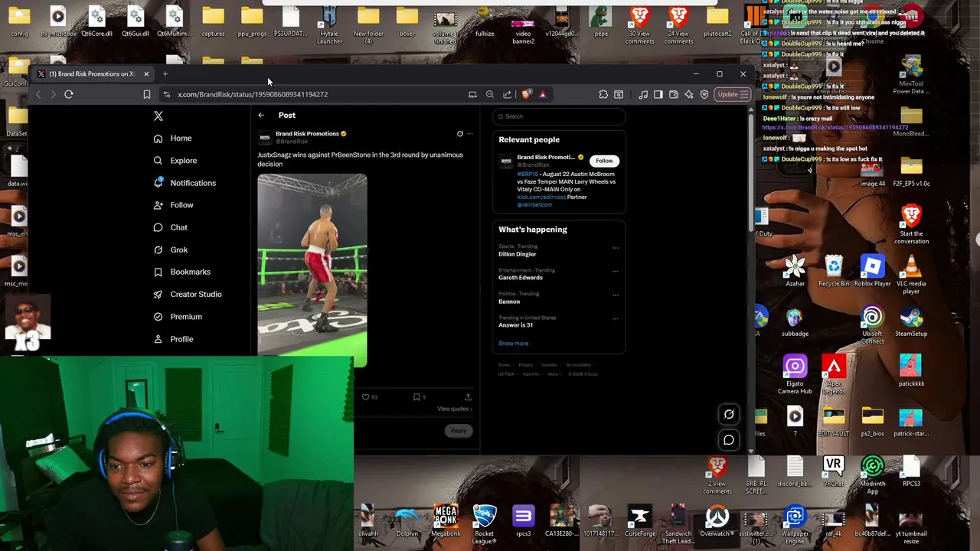The width and height of the screenshot is (980, 551).
Task: Bookmark this page with the toolbar bookmark icon
Action: pyautogui.click(x=147, y=94)
